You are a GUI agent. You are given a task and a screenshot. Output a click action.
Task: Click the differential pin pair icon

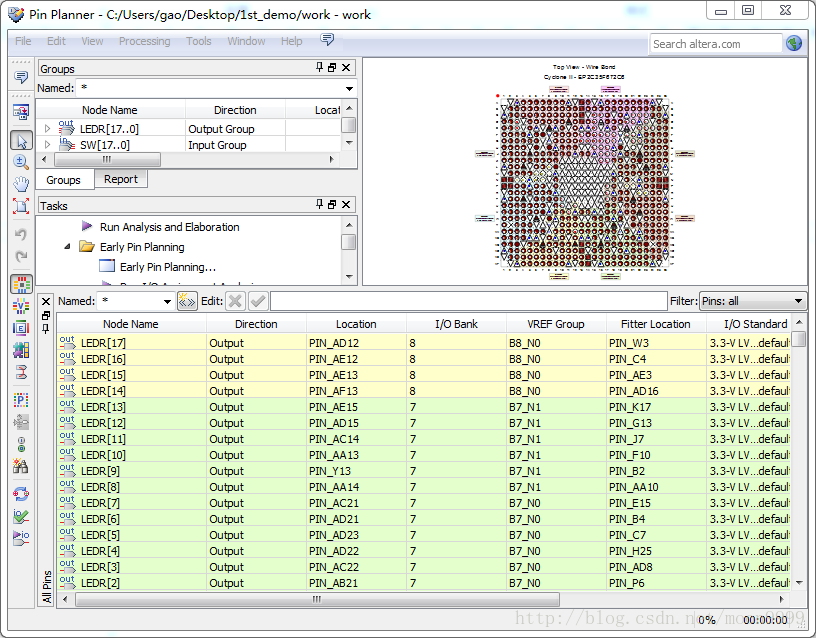point(21,372)
